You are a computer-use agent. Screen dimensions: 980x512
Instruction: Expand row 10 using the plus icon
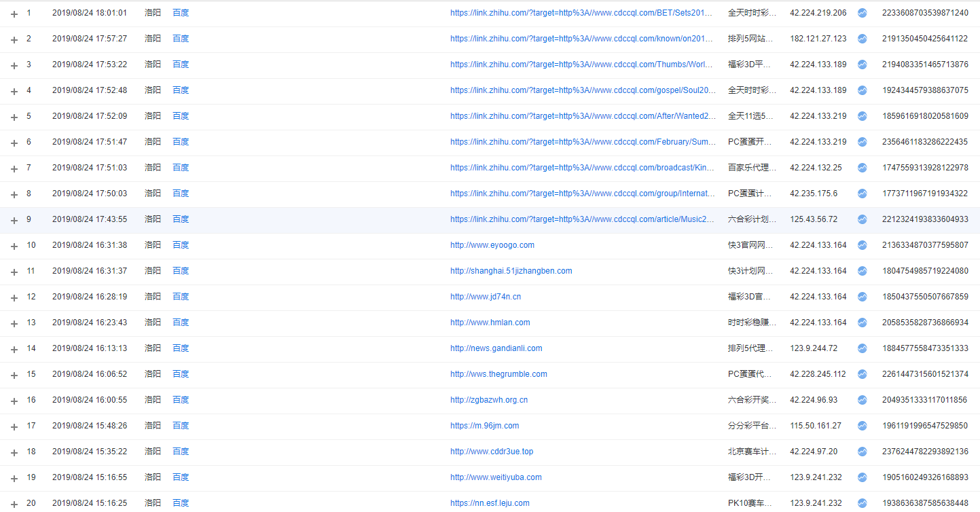click(x=14, y=246)
